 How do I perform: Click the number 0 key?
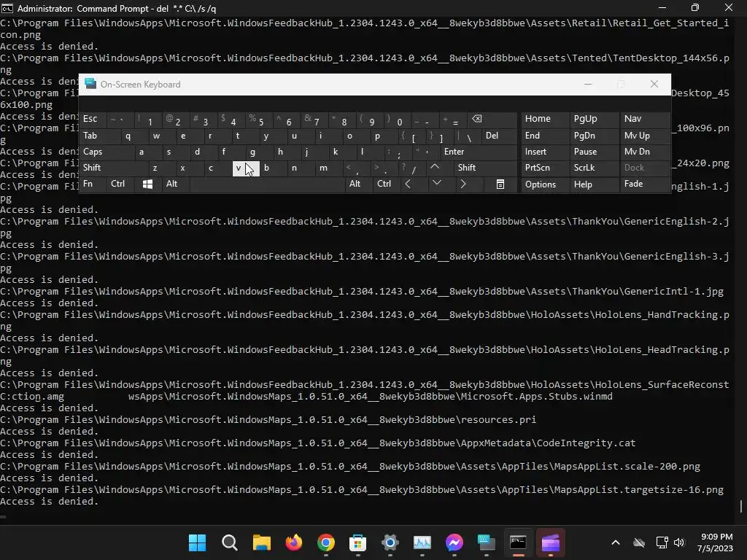point(398,119)
